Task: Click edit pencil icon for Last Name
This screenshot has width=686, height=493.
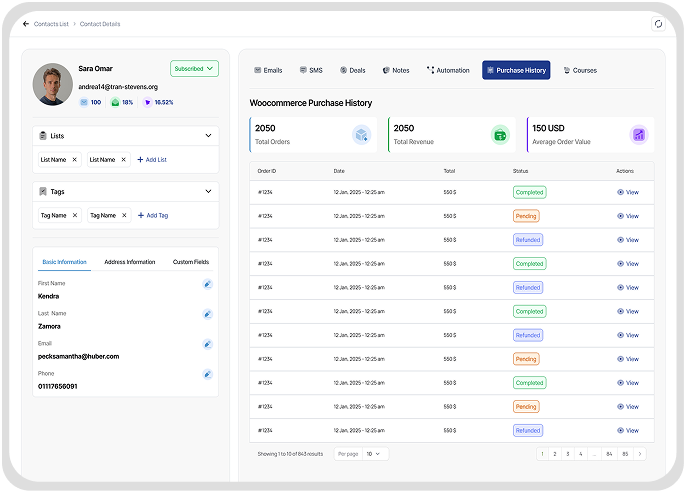Action: pyautogui.click(x=207, y=314)
